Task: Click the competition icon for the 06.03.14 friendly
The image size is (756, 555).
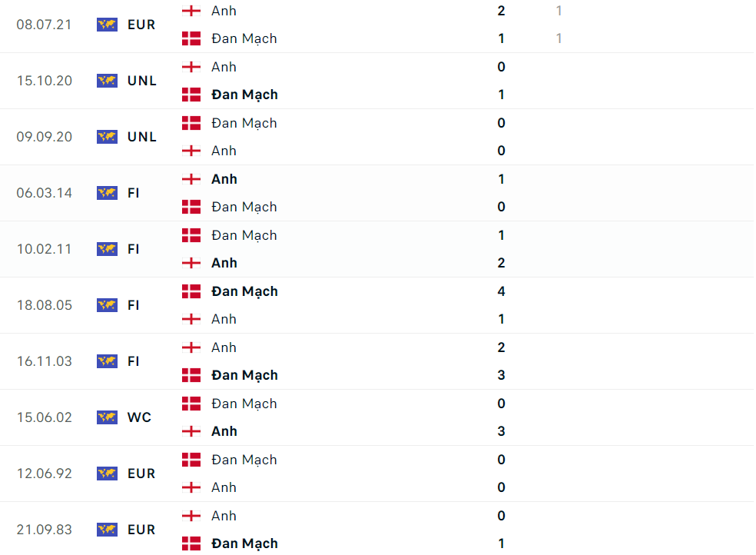Action: coord(107,193)
